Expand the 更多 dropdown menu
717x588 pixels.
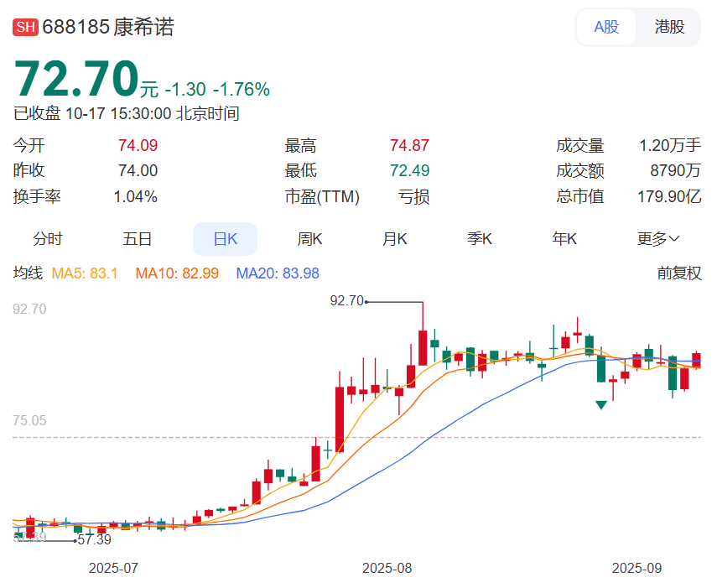[x=658, y=239]
